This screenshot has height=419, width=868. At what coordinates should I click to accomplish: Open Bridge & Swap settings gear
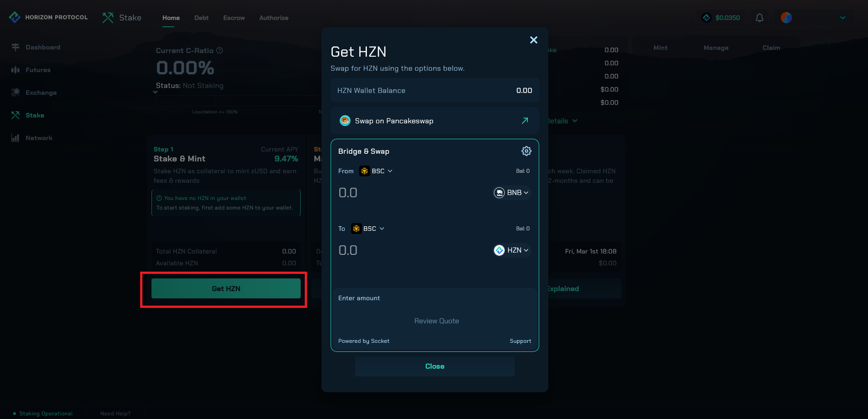pyautogui.click(x=526, y=151)
